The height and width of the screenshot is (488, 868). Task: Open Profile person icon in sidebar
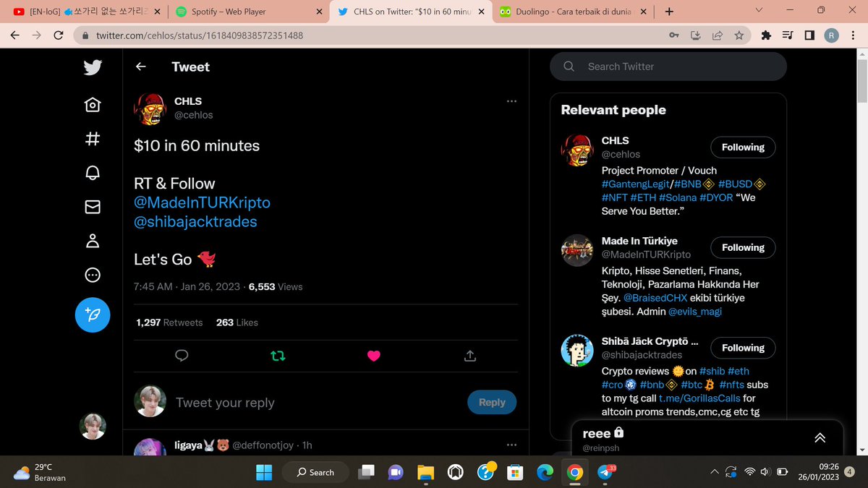coord(93,241)
